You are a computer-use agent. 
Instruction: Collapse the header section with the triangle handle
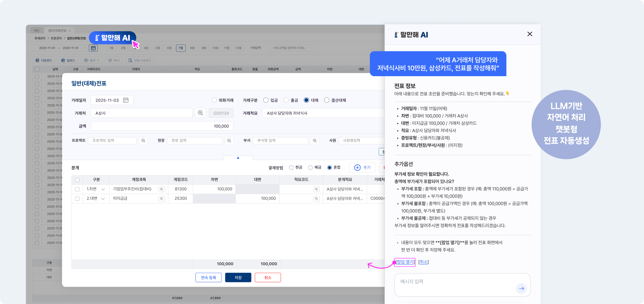(238, 158)
